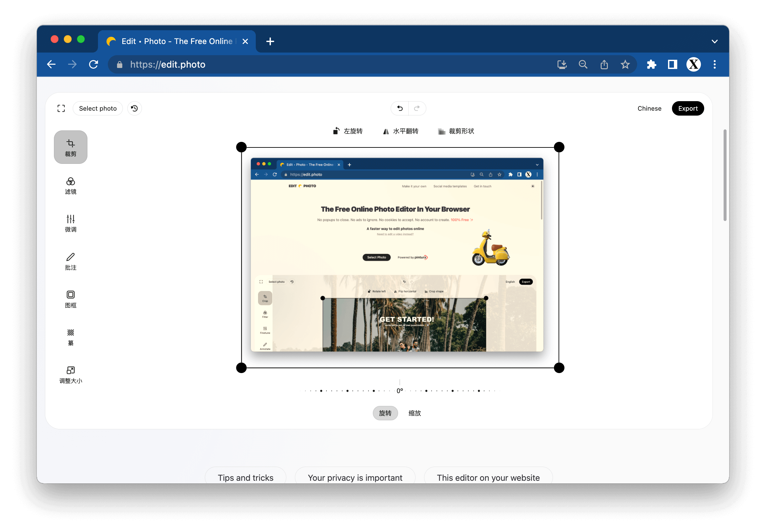Click flip horizontal (水平翻转)

(x=401, y=131)
